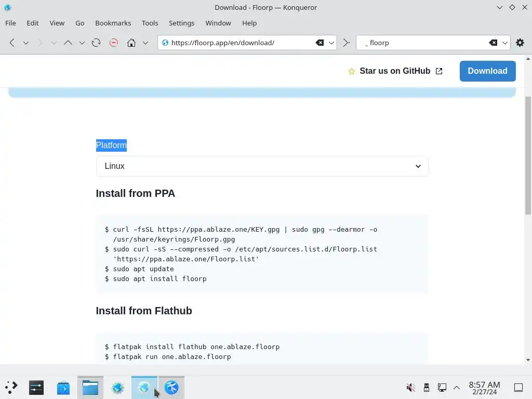Screen dimensions: 532x399
Task: Open the forward history dropdown arrow
Action: point(54,43)
